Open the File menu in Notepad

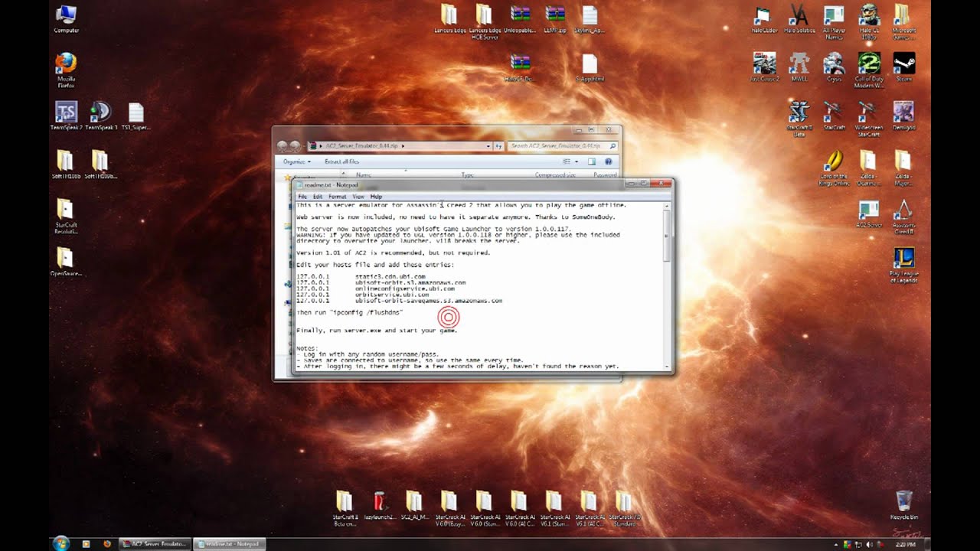click(x=302, y=197)
